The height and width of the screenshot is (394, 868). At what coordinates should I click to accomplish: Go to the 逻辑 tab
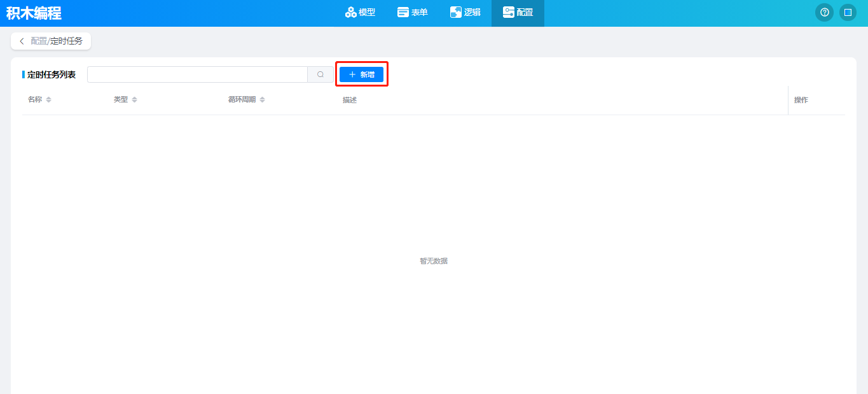coord(465,12)
